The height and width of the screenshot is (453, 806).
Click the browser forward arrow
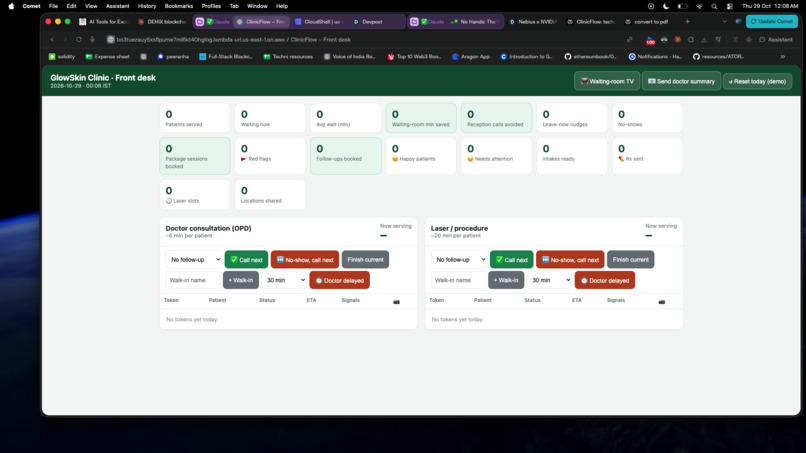click(x=65, y=40)
